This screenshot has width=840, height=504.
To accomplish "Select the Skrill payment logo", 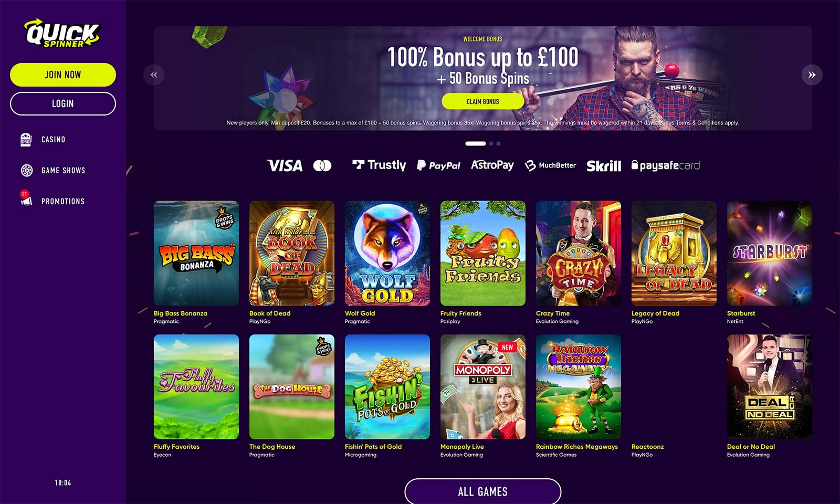I will click(x=604, y=165).
